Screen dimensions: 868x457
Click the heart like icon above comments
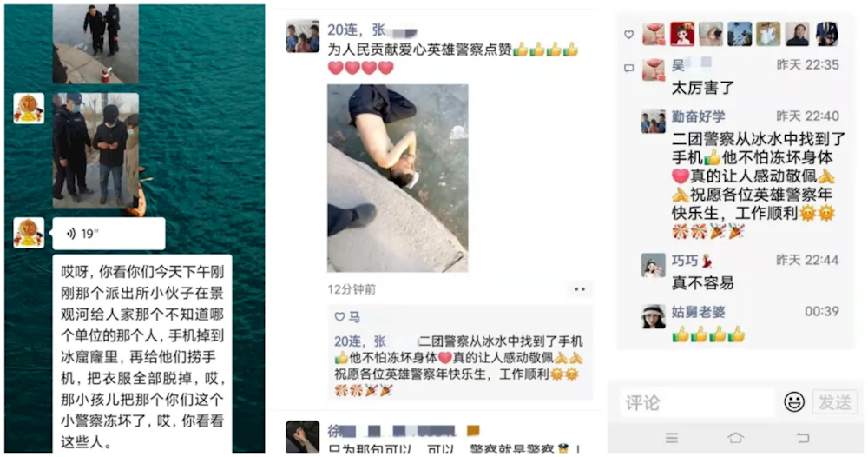coord(628,35)
